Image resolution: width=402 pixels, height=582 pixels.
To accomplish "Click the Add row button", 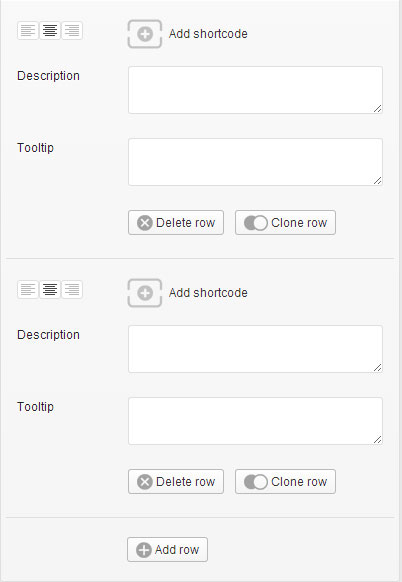I will [167, 550].
